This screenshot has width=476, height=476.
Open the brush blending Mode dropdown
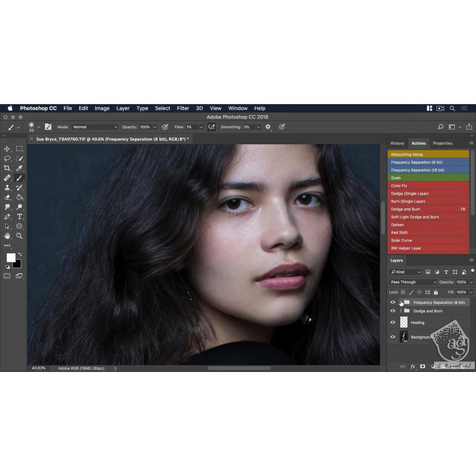coord(95,127)
